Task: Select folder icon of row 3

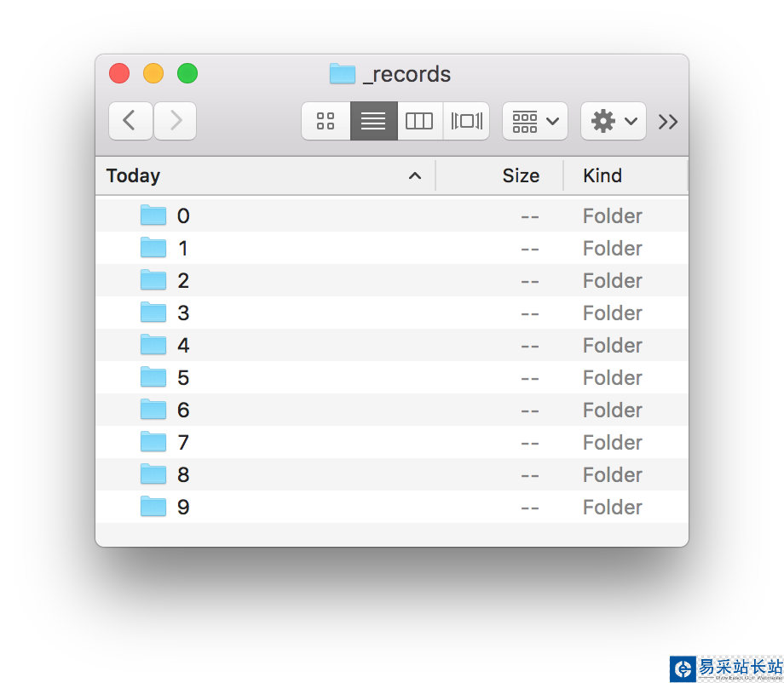Action: click(153, 313)
